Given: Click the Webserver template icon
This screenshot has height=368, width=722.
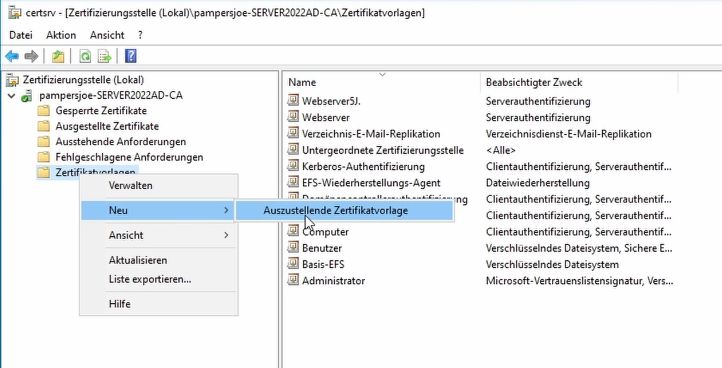Looking at the screenshot, I should pos(293,117).
